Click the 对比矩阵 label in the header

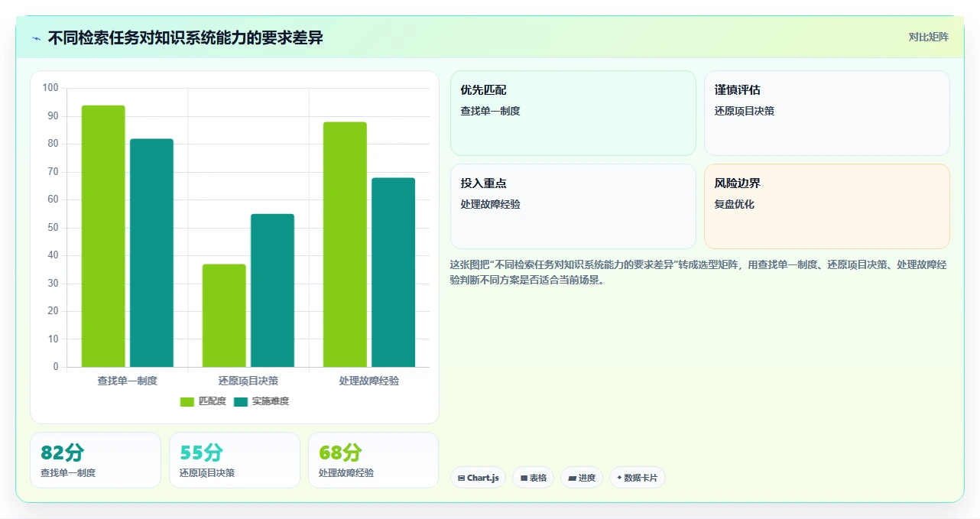(928, 37)
